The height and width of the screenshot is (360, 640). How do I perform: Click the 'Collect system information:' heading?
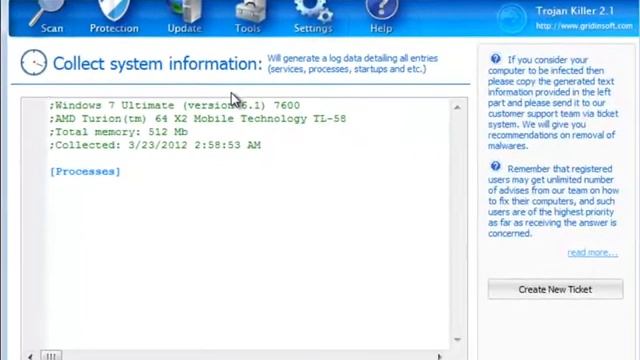[x=158, y=64]
